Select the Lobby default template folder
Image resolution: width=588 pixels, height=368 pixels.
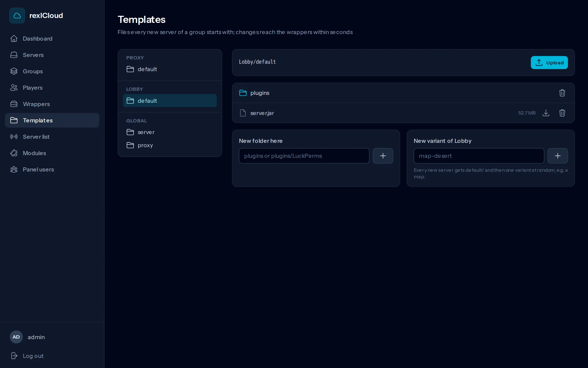(x=170, y=101)
